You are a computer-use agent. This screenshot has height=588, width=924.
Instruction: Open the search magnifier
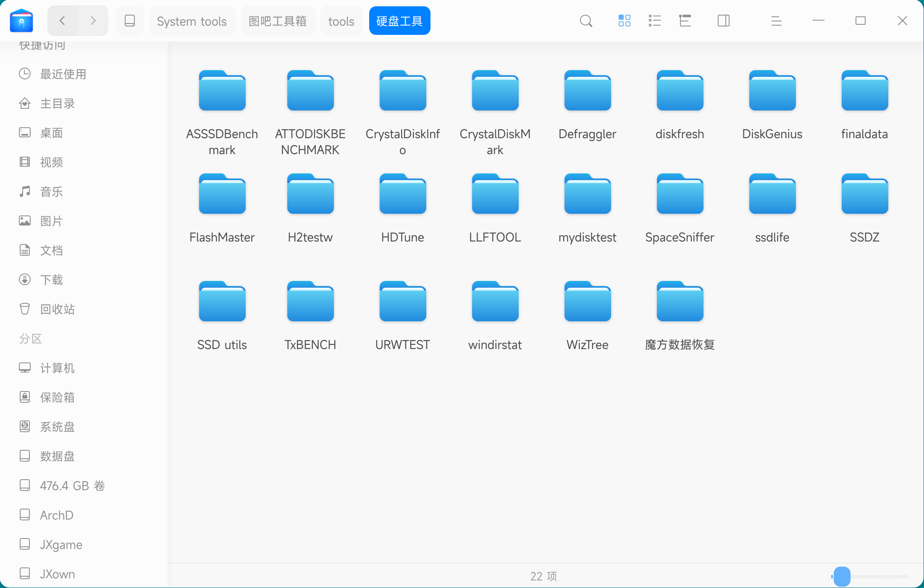click(x=586, y=21)
